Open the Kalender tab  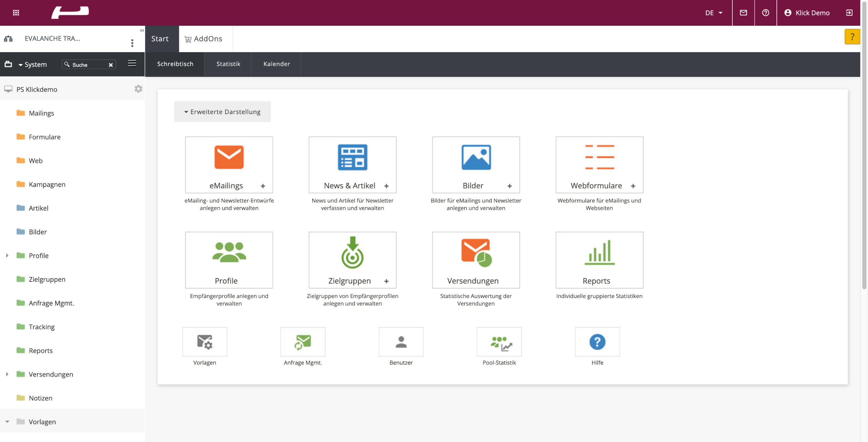click(x=277, y=64)
